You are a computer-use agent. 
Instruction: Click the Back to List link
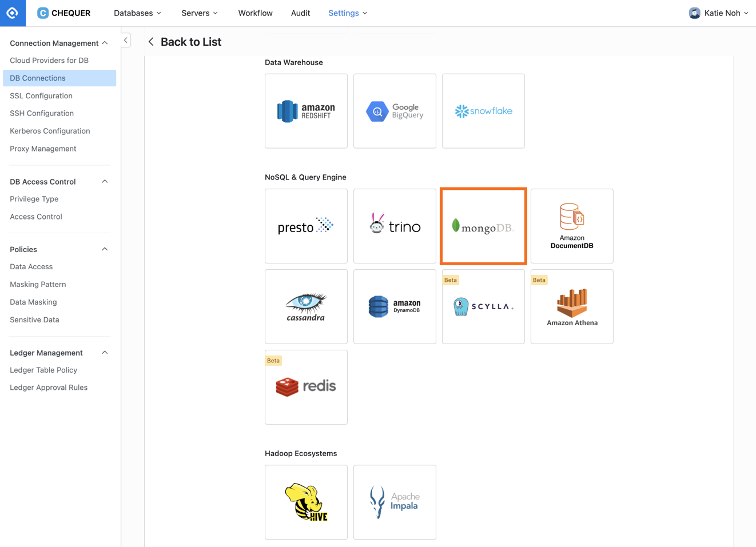pyautogui.click(x=190, y=42)
